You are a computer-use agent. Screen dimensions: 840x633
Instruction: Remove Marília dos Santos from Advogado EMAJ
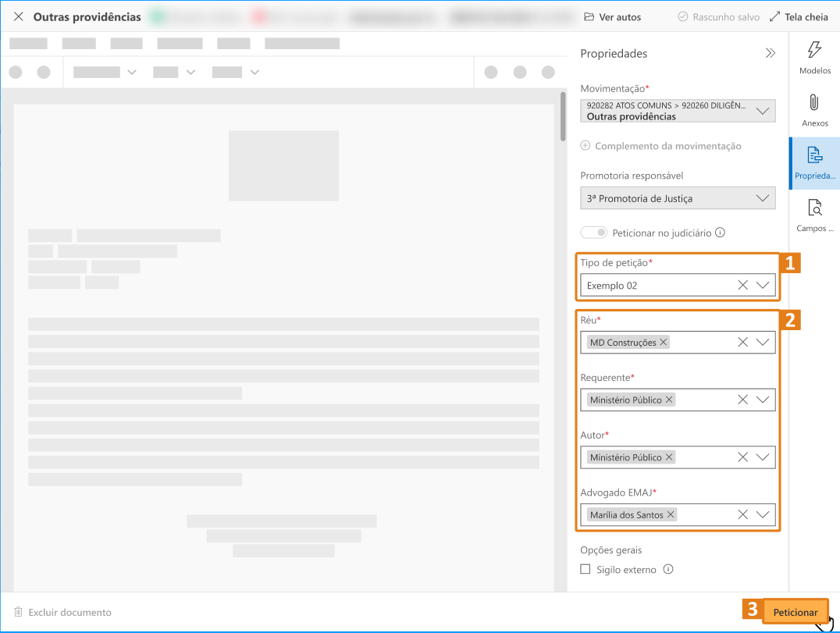[x=671, y=515]
